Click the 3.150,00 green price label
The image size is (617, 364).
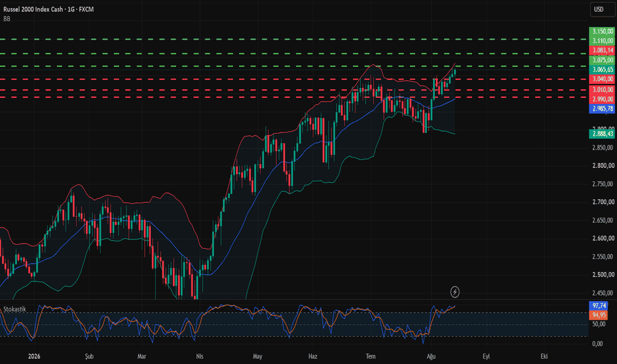pos(602,31)
